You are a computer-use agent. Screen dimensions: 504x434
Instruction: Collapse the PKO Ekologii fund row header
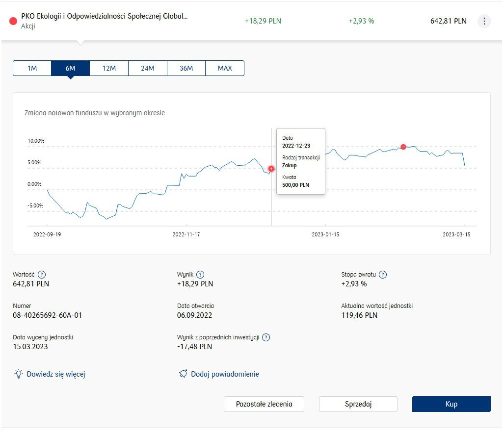tap(252, 21)
